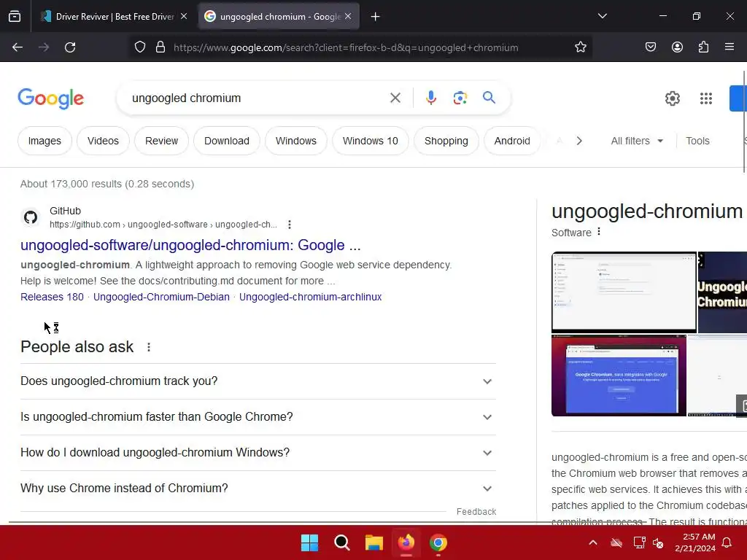Open the Tools search options
The width and height of the screenshot is (747, 560).
(697, 141)
